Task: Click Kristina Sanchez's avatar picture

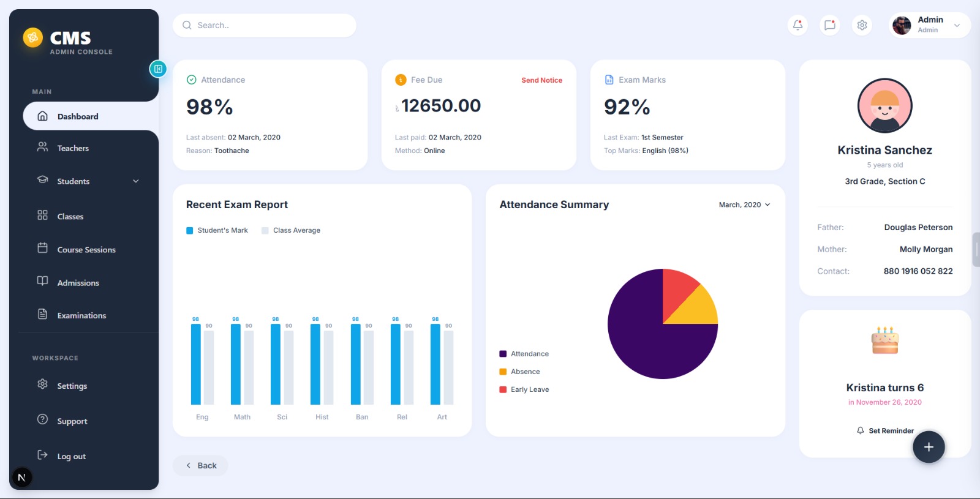Action: [884, 106]
